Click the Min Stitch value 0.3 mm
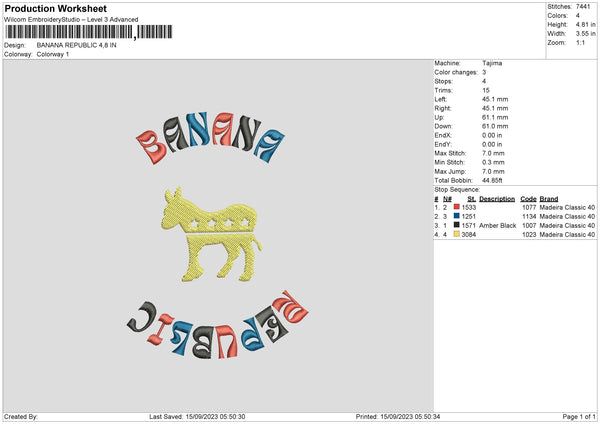Image resolution: width=600 pixels, height=424 pixels. click(493, 162)
